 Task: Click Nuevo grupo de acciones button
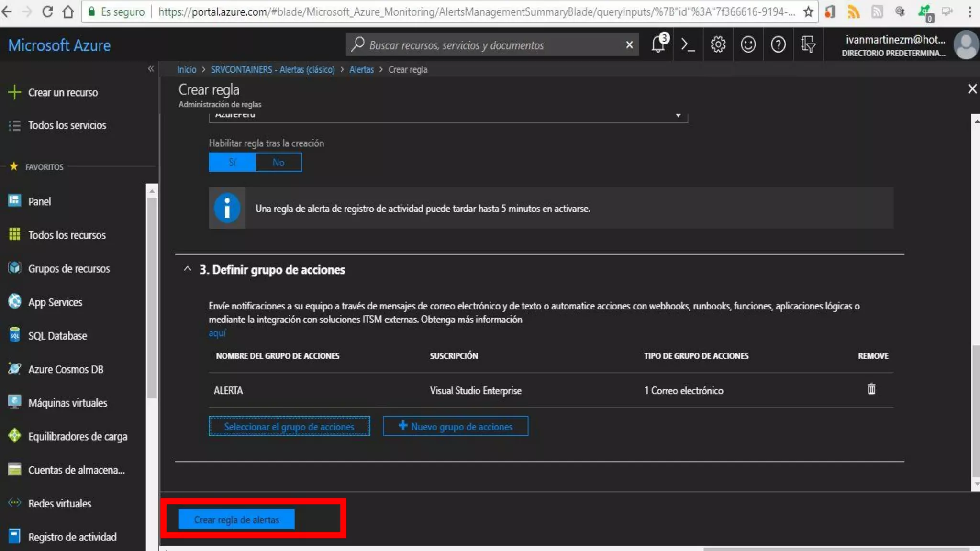click(x=456, y=426)
